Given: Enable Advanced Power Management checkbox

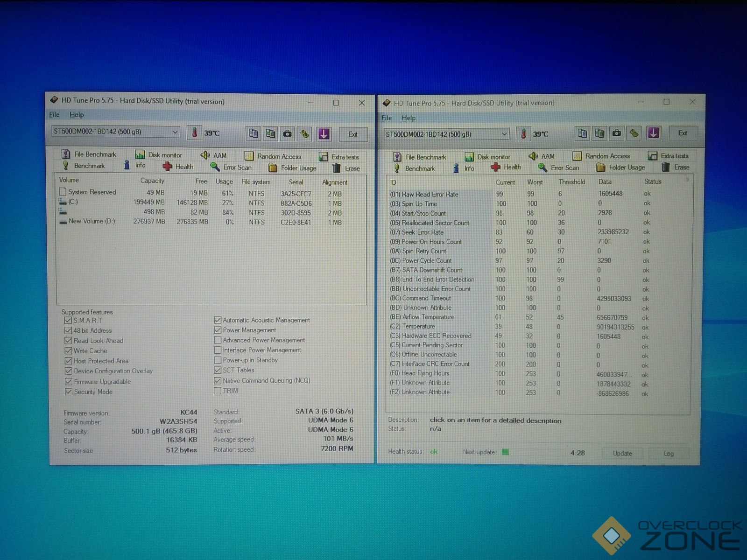Looking at the screenshot, I should pyautogui.click(x=218, y=340).
